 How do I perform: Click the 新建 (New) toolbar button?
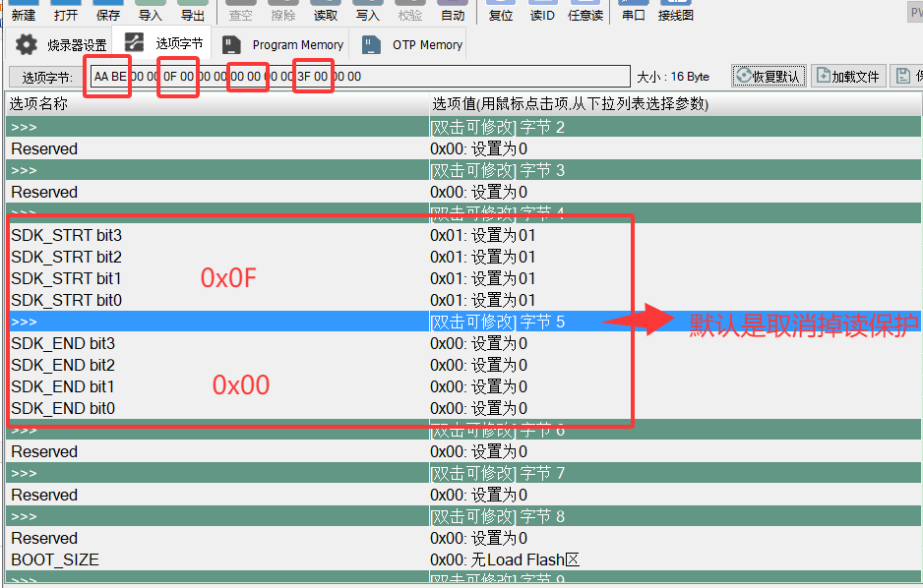23,11
